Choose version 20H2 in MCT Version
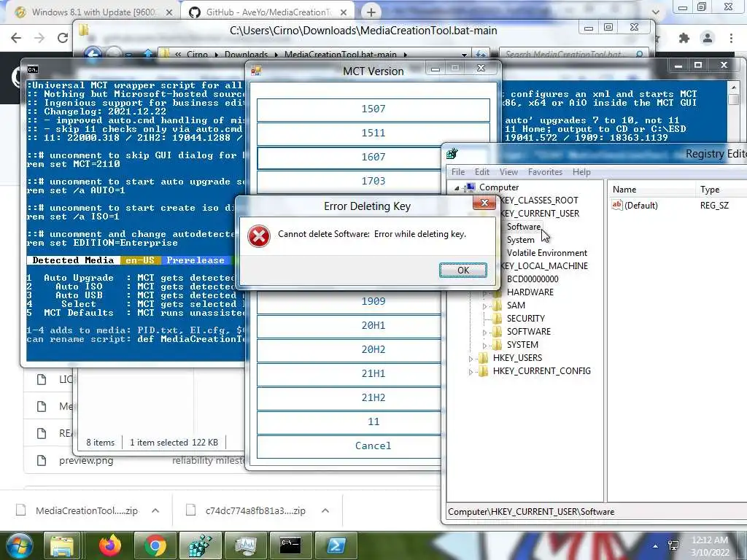This screenshot has width=747, height=560. click(349, 349)
